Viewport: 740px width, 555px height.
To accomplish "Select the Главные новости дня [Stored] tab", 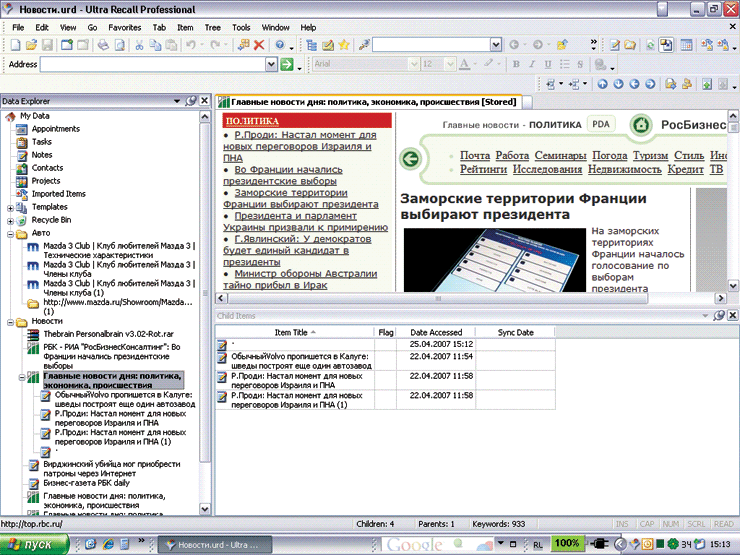I will coord(368,102).
